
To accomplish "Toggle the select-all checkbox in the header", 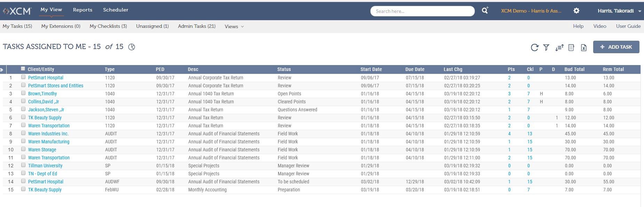I will pyautogui.click(x=23, y=69).
